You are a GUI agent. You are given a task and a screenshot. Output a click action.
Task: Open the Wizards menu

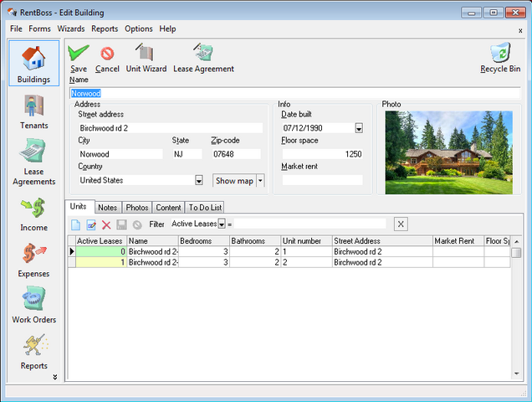point(71,28)
